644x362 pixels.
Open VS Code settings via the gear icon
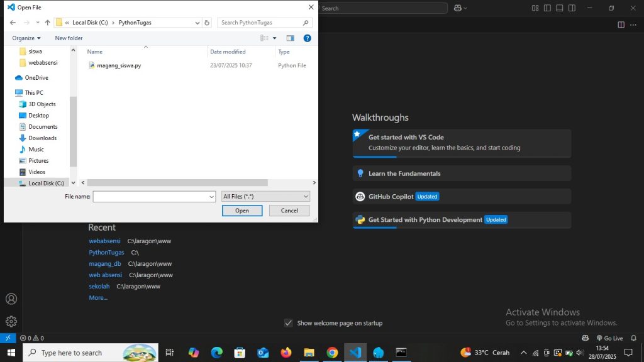[11, 321]
